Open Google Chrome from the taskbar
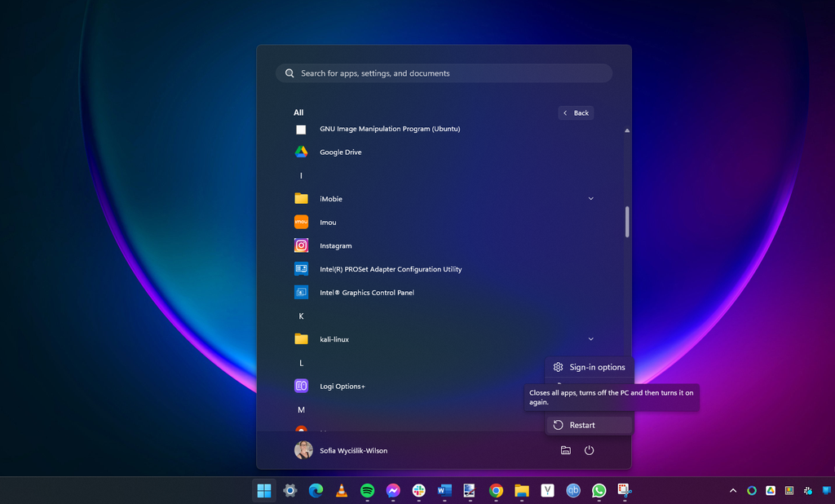This screenshot has height=504, width=835. (495, 490)
